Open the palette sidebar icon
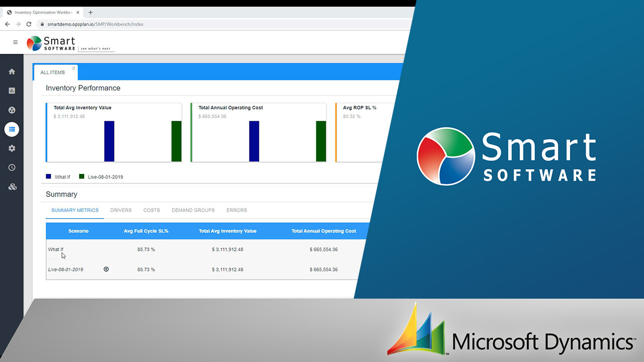The image size is (644, 362). pos(12,110)
